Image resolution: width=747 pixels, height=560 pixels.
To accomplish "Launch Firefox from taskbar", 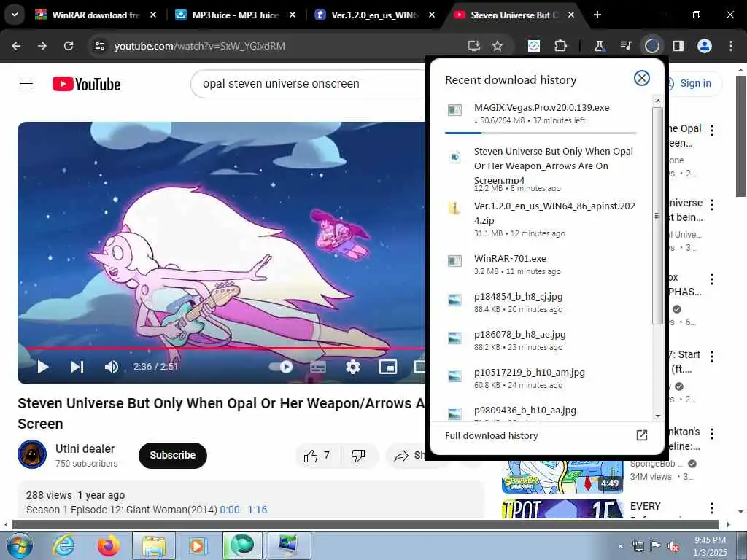I will click(x=109, y=545).
